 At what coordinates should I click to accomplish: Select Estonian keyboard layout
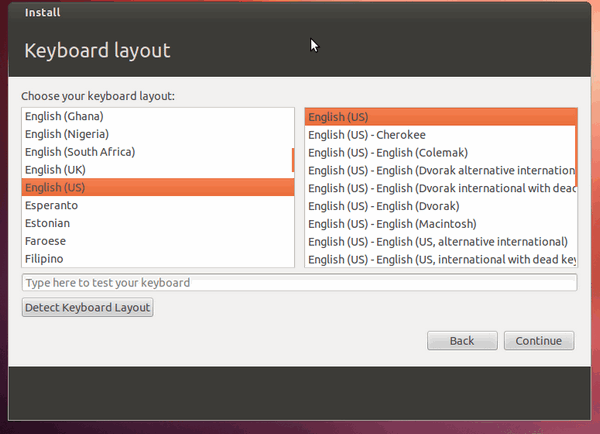(47, 223)
